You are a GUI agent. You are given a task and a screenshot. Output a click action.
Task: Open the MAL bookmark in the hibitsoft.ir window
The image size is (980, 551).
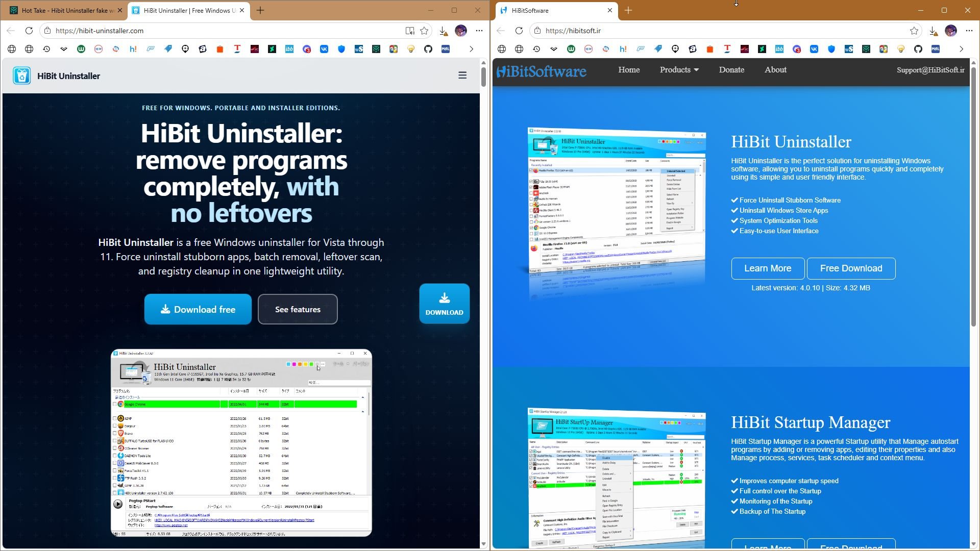pos(936,49)
